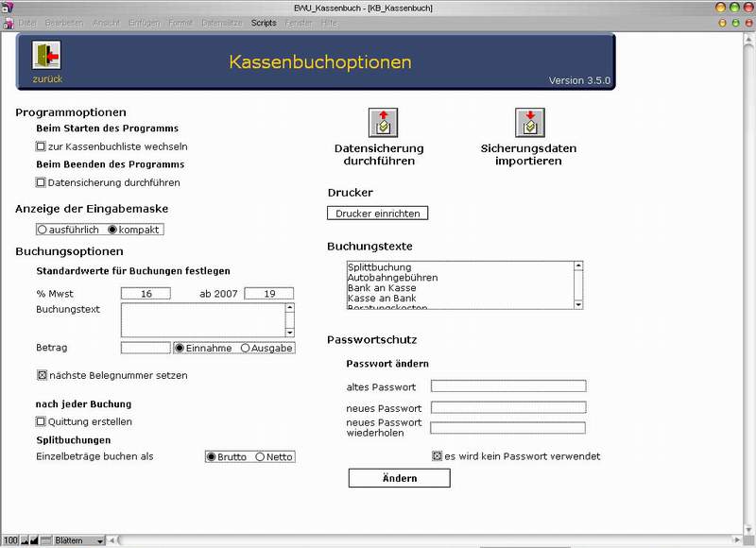Screen dimensions: 756x548
Task: Open the Format menu
Action: point(180,23)
